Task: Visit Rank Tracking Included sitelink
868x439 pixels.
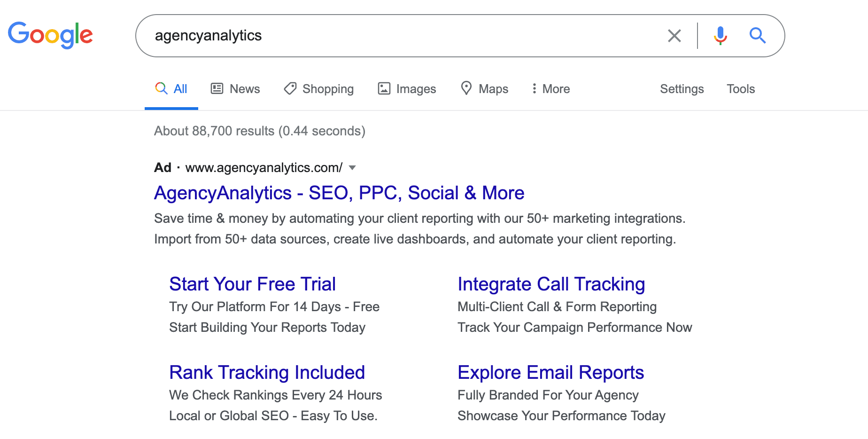Action: coord(267,373)
